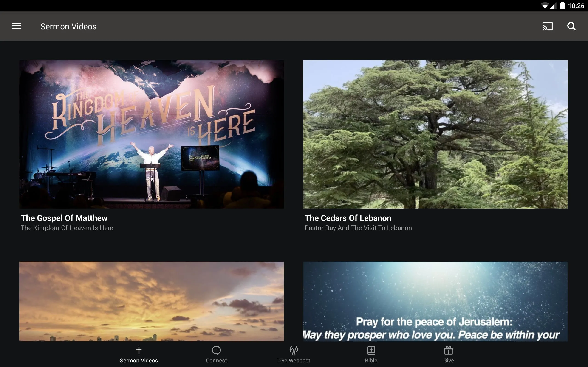This screenshot has height=367, width=588.
Task: Switch to the Connect tab
Action: pyautogui.click(x=216, y=354)
